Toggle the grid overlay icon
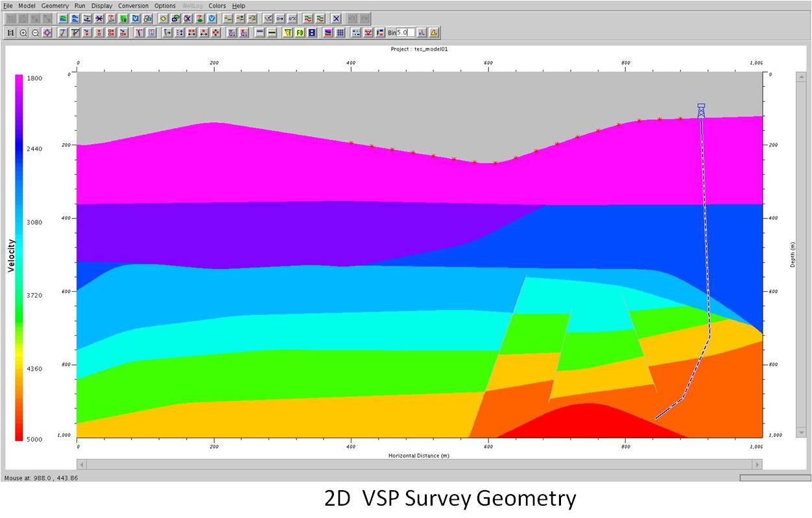 tap(340, 32)
